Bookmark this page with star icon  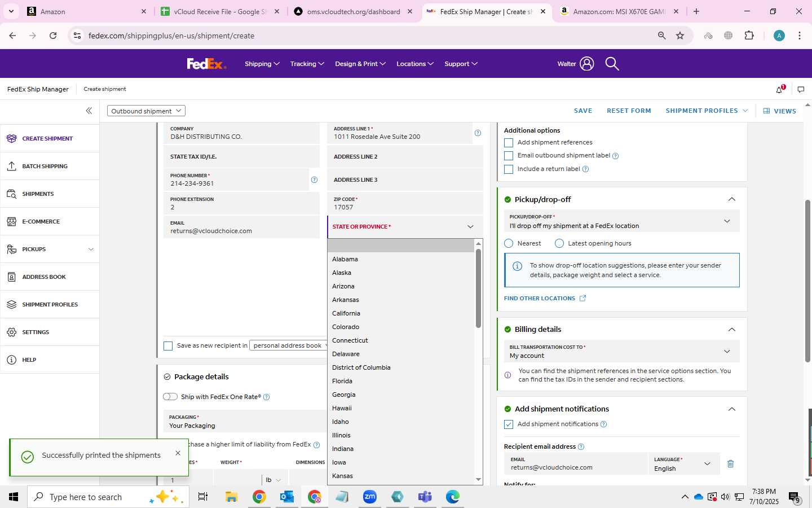[x=680, y=36]
